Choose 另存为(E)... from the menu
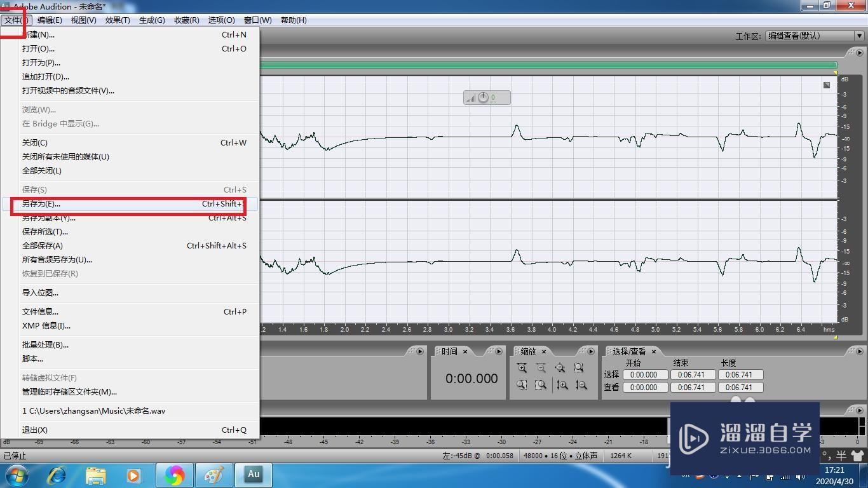 [130, 204]
